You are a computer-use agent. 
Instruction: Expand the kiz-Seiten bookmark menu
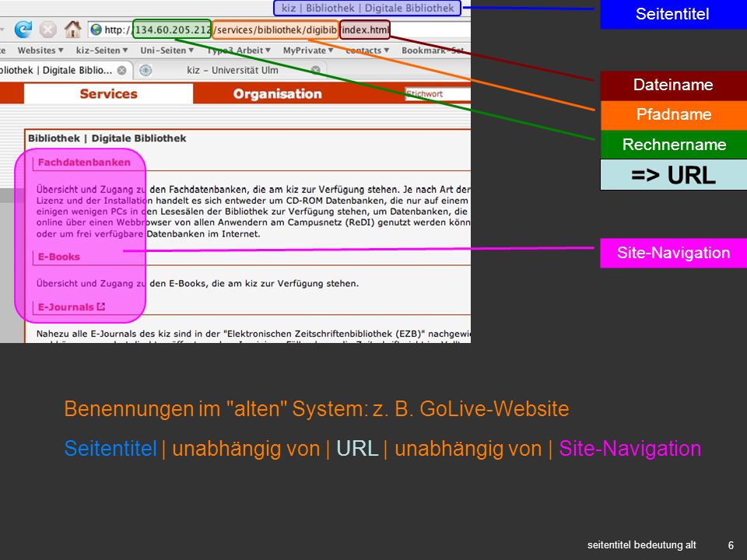pyautogui.click(x=102, y=50)
